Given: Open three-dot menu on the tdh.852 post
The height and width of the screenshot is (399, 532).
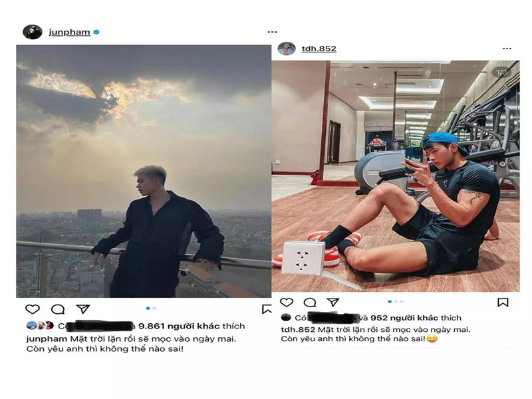Looking at the screenshot, I should click(507, 49).
